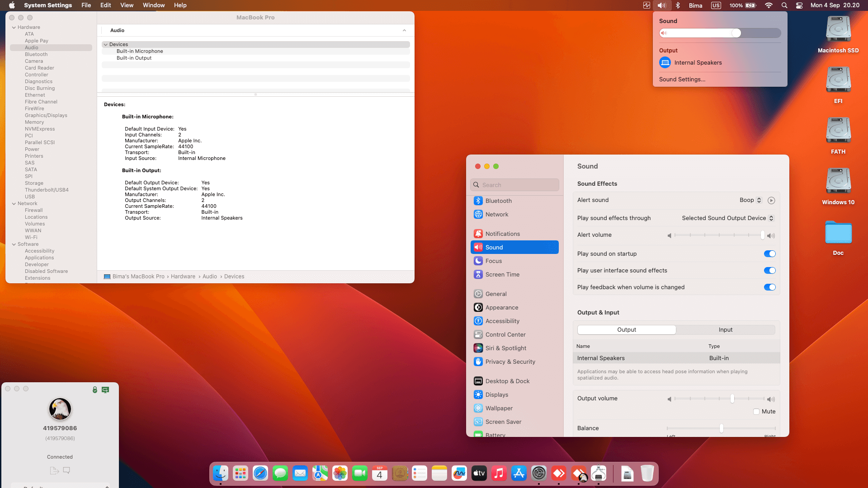The image size is (868, 488).
Task: Click Sound Settings in the volume popup
Action: click(682, 79)
